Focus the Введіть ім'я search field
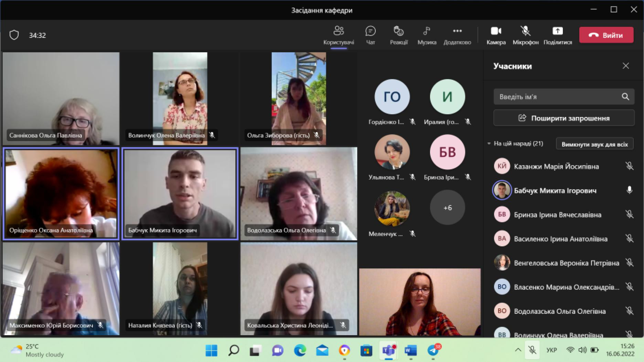644x362 pixels. [564, 97]
